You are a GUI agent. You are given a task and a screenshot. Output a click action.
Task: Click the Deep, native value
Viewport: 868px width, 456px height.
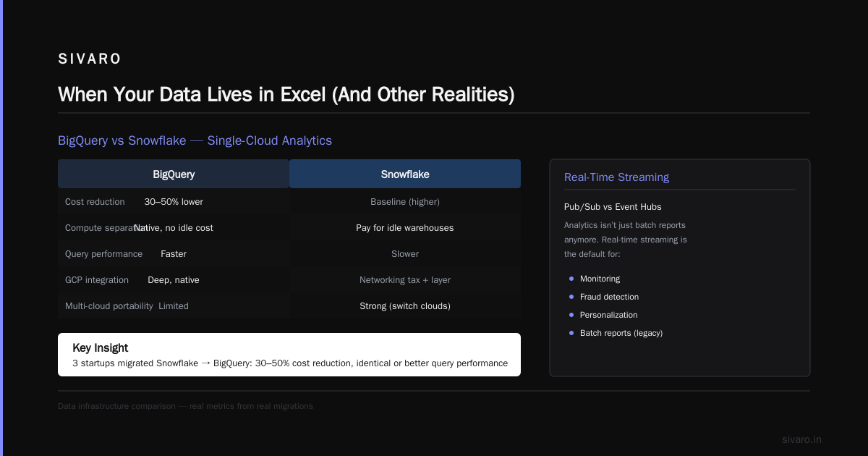(x=174, y=280)
